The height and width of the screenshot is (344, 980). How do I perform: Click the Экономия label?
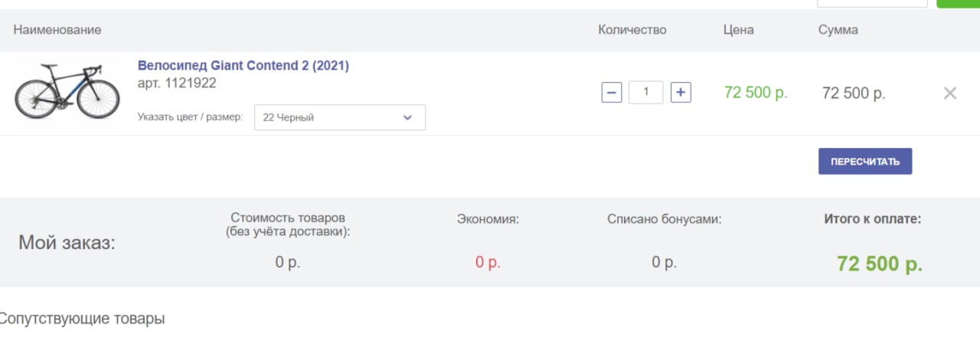pos(488,219)
